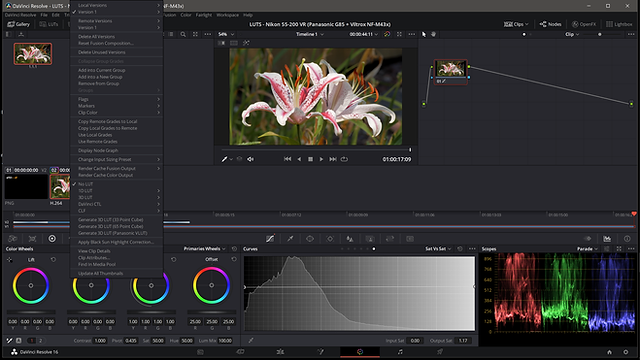Switch to the Fairlight page icon
Image resolution: width=640 pixels, height=360 pixels.
pyautogui.click(x=400, y=352)
